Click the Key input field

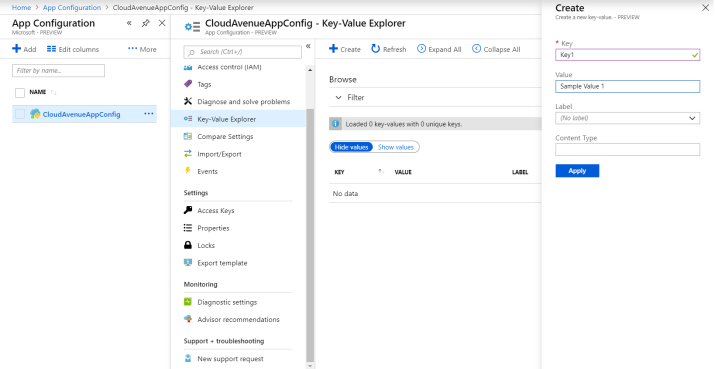pos(627,55)
